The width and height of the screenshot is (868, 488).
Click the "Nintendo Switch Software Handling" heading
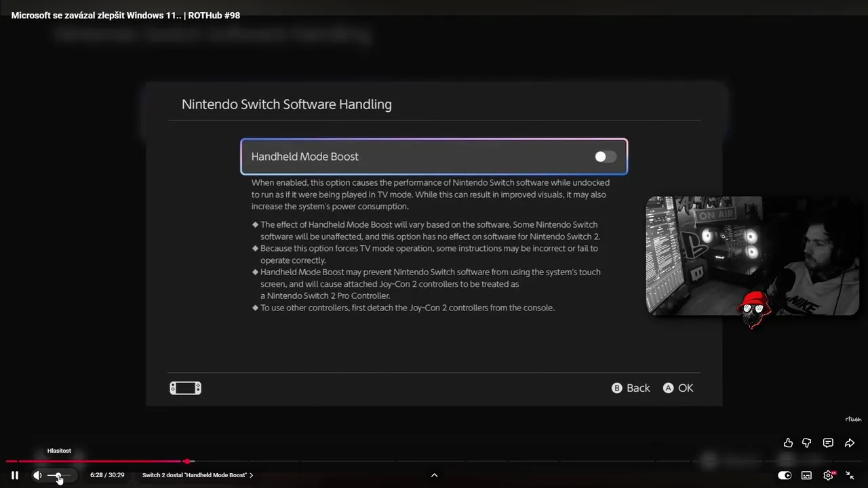[286, 104]
